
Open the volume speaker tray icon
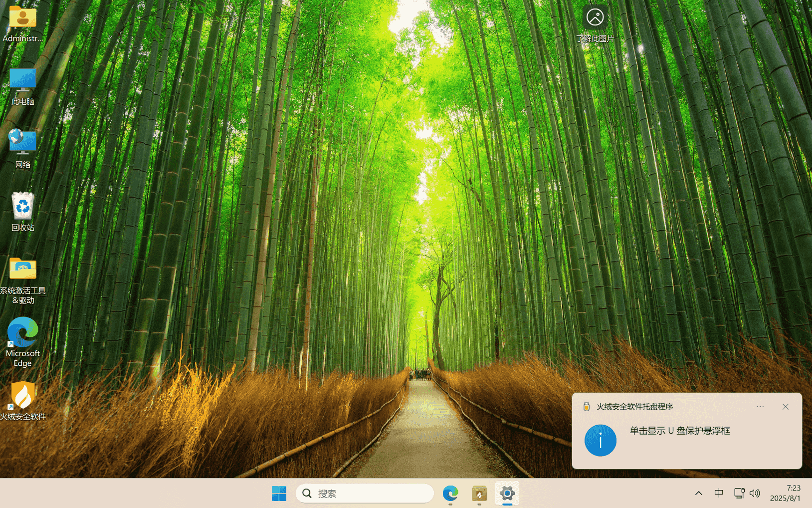point(755,493)
